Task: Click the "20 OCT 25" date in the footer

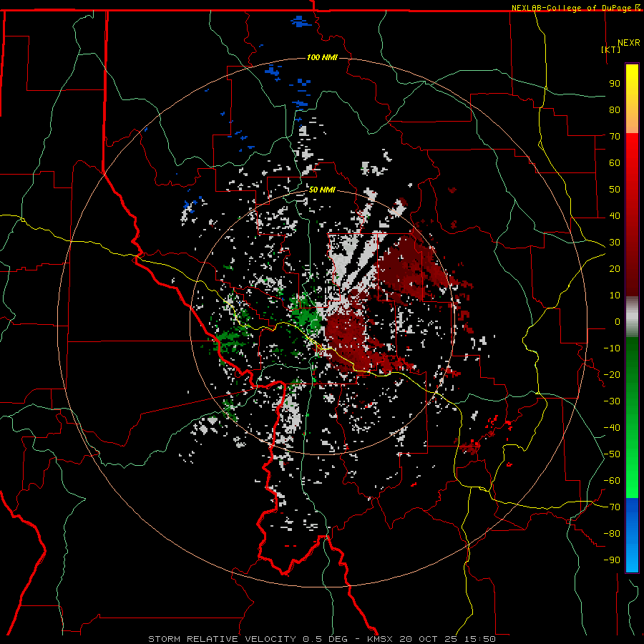Action: pos(429,639)
